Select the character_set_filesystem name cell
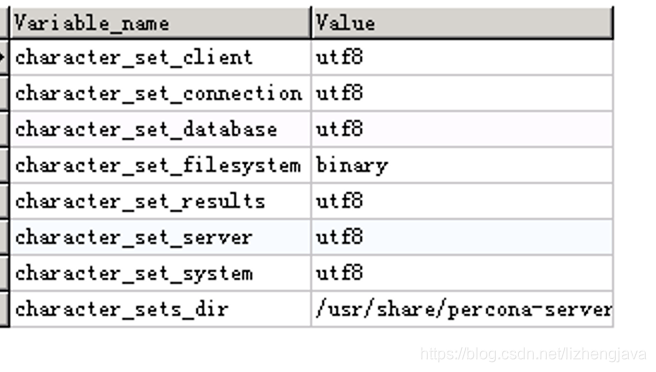 tap(160, 165)
